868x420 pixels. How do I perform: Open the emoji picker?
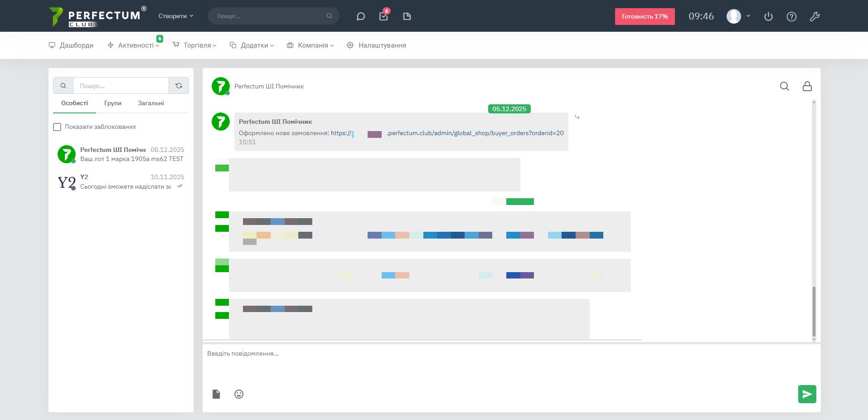pyautogui.click(x=239, y=394)
